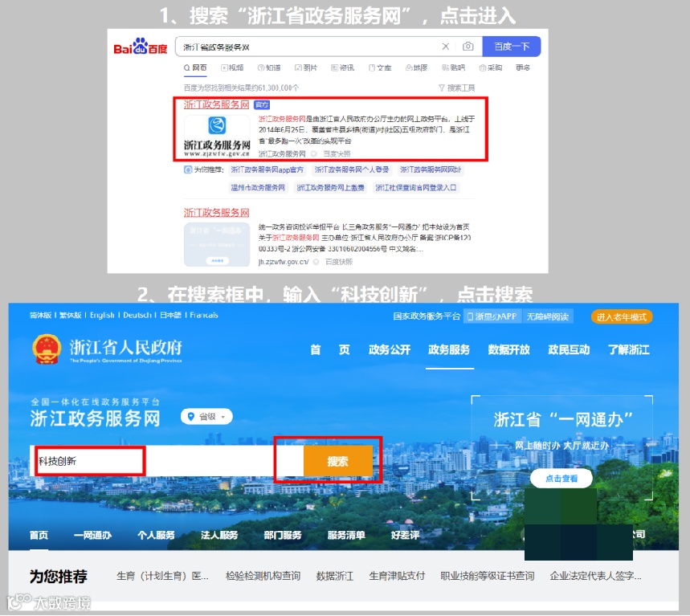The image size is (690, 616).
Task: Open 首页 in top navigation
Action: (329, 350)
